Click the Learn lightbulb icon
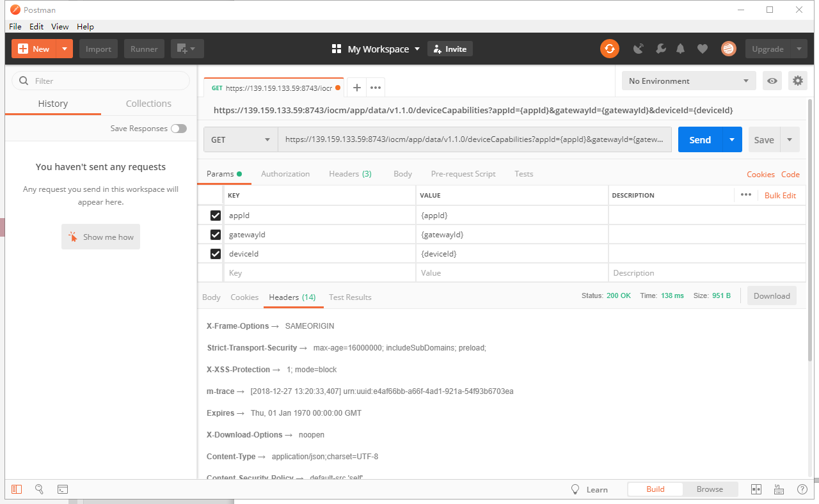819x504 pixels. [x=575, y=489]
